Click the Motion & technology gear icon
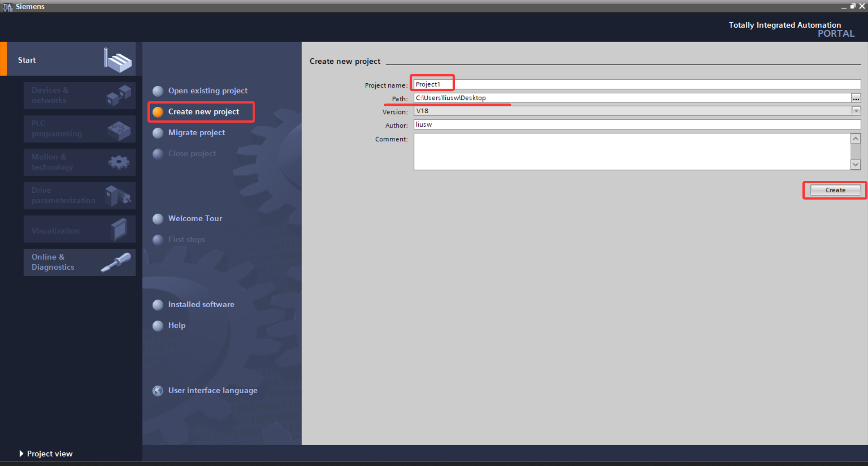The height and width of the screenshot is (466, 868). (x=119, y=162)
